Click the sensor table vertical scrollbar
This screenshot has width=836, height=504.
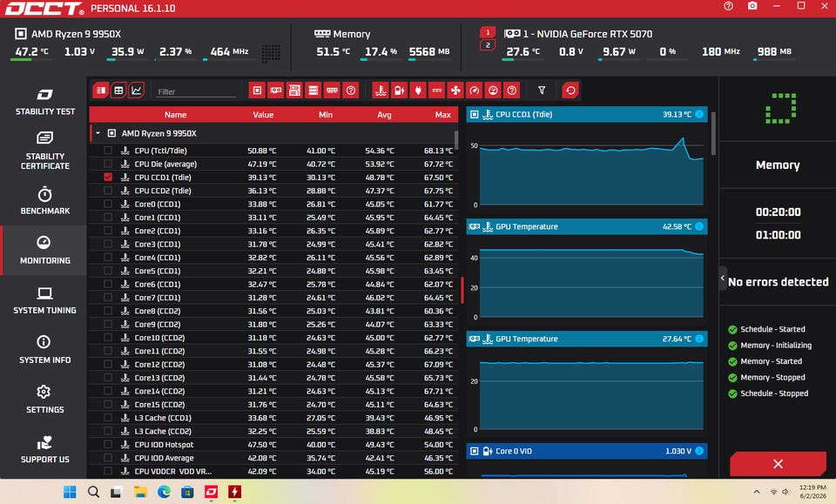(x=456, y=139)
